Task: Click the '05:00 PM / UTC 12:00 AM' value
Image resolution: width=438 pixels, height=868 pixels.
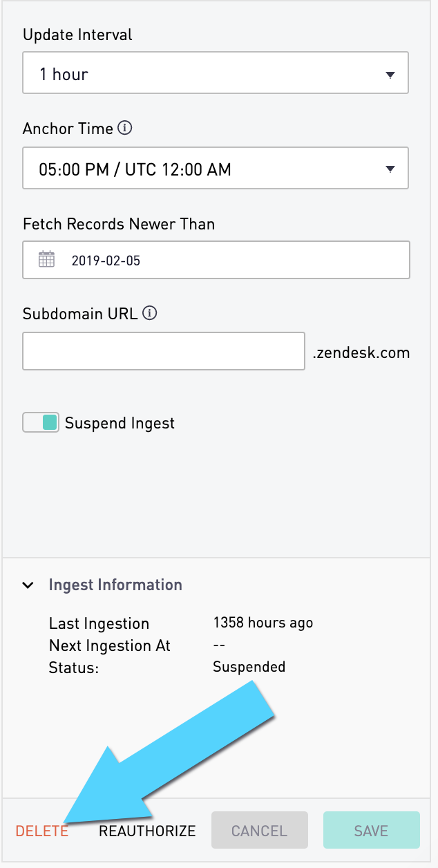Action: [x=135, y=169]
